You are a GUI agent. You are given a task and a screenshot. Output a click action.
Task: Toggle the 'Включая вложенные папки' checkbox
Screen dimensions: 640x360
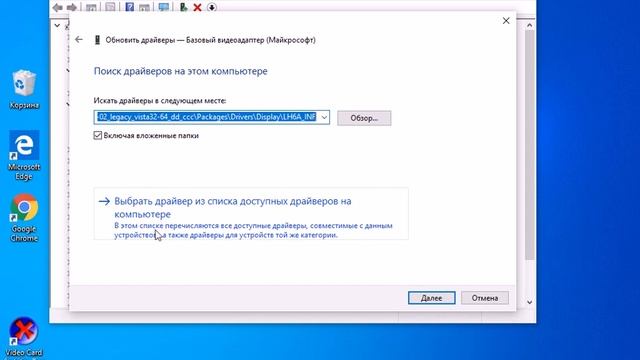tap(98, 135)
